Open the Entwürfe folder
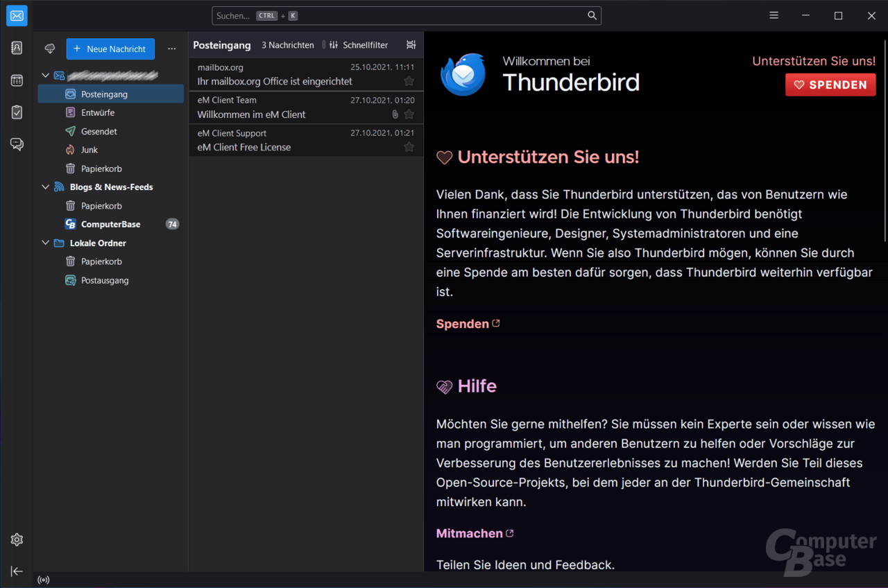The width and height of the screenshot is (888, 588). pos(111,112)
